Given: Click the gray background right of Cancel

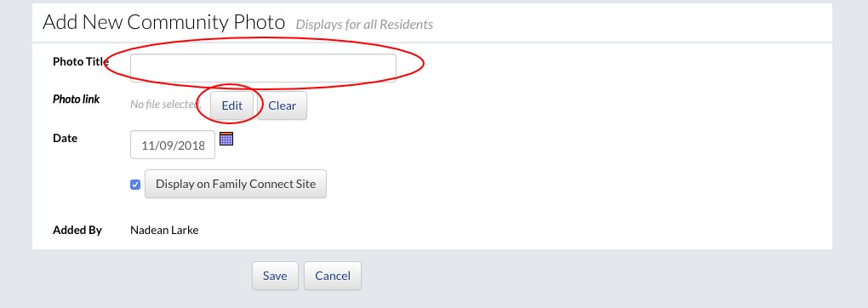Looking at the screenshot, I should point(609,276).
